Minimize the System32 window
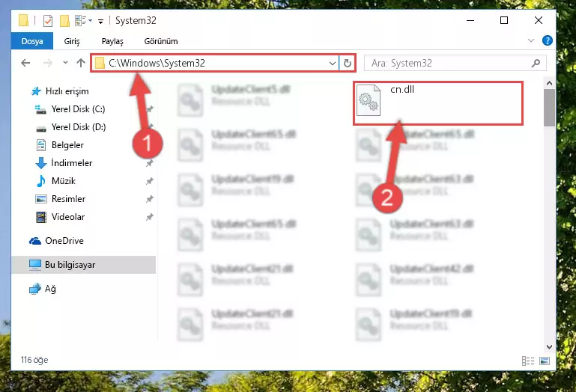The image size is (576, 392). coord(470,20)
